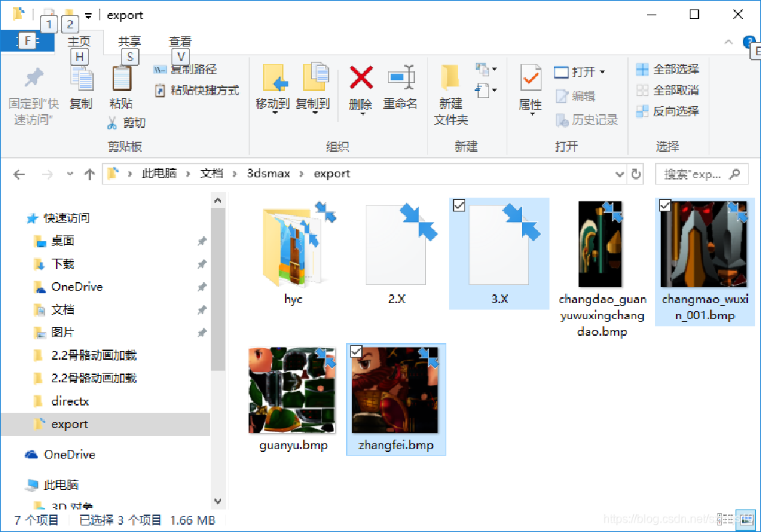Viewport: 761px width, 532px height.
Task: Click the Open (打开) button icon
Action: point(561,73)
